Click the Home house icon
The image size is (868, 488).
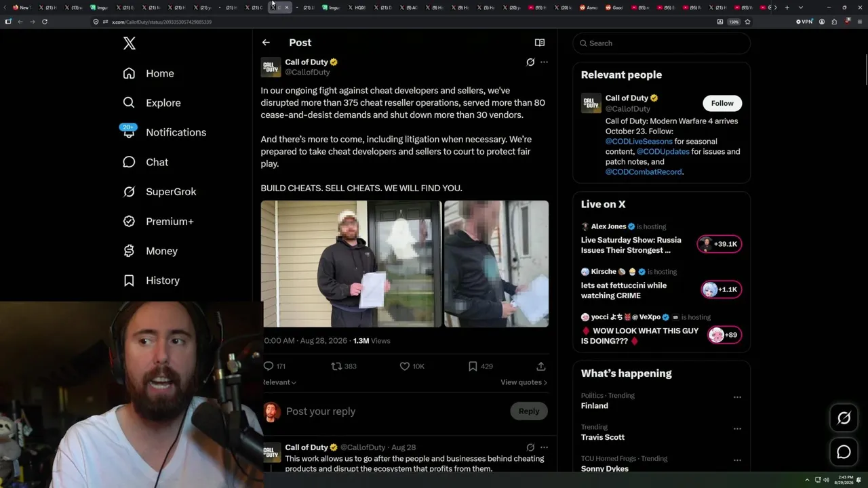pos(129,73)
